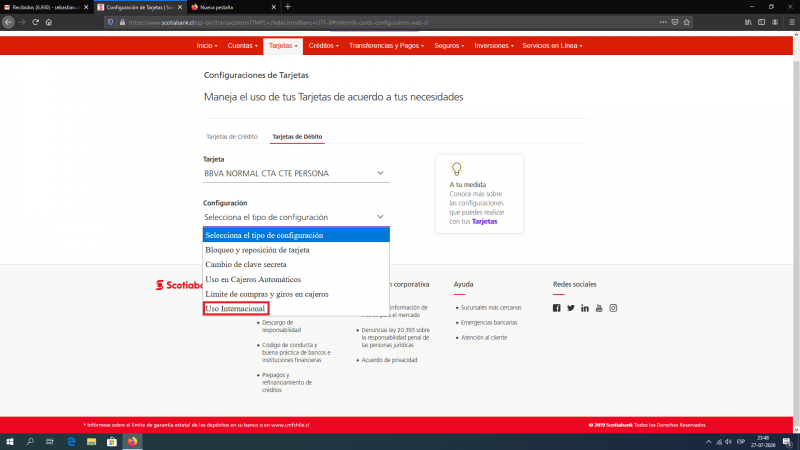The height and width of the screenshot is (450, 800).
Task: Open Scotiabank's Facebook page icon
Action: pyautogui.click(x=557, y=307)
